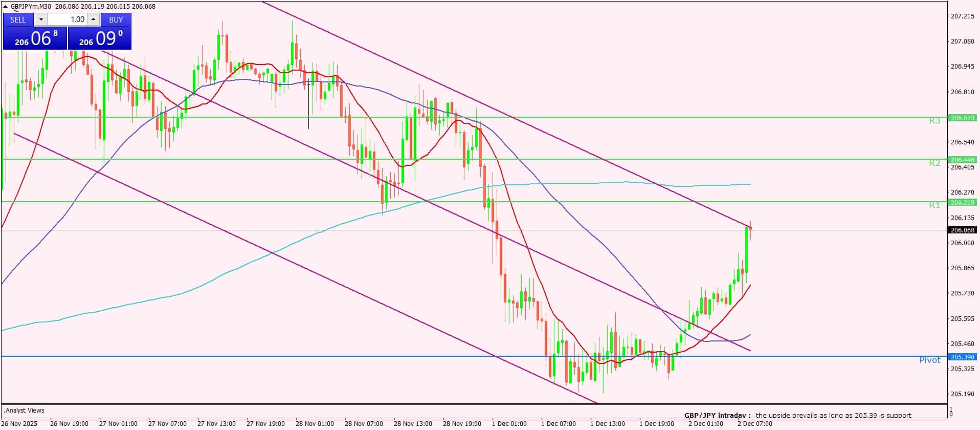This screenshot has width=980, height=430.
Task: Increase volume with the up arrow
Action: pyautogui.click(x=94, y=19)
